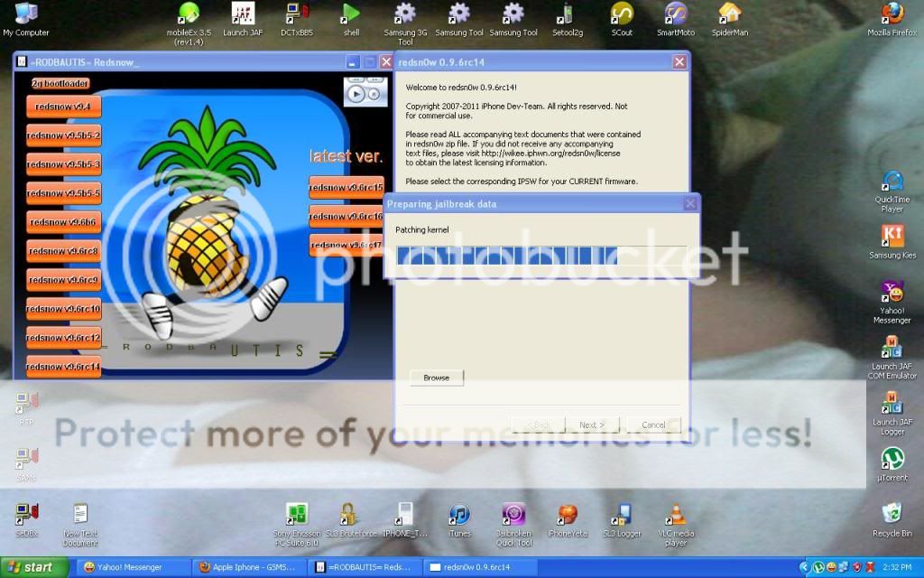The height and width of the screenshot is (578, 924).
Task: Click the SpiderMan desktop shortcut
Action: point(729,20)
